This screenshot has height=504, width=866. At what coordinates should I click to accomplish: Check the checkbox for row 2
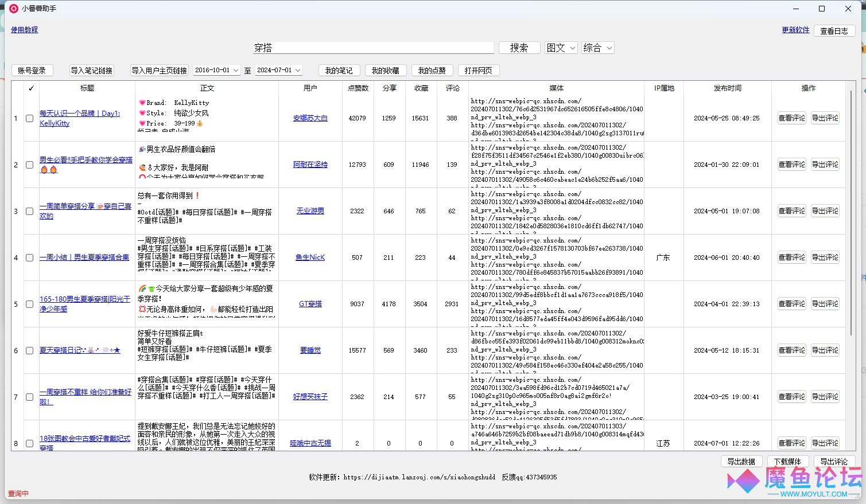(29, 165)
